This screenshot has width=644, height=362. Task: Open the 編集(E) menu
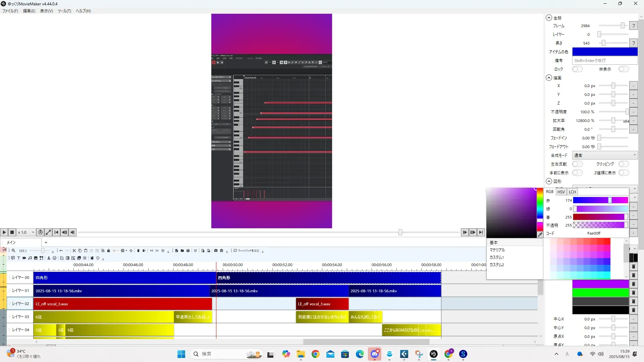pos(29,11)
